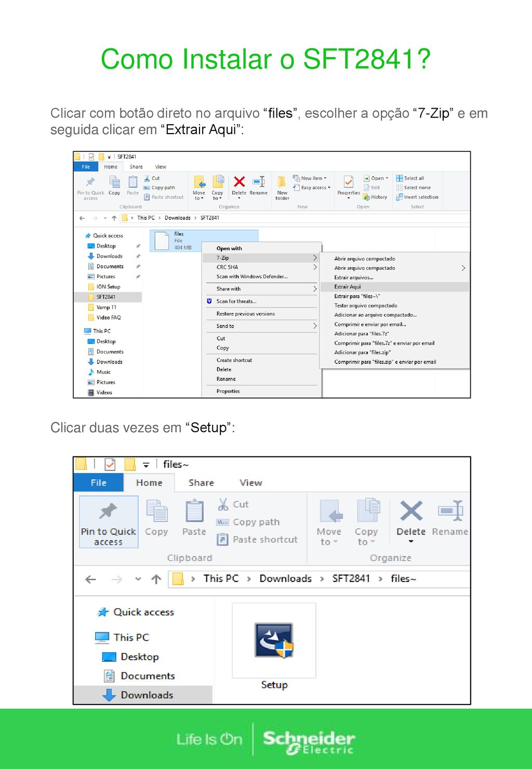This screenshot has width=532, height=769.
Task: Click Paste shortcut in the SFT2841 window ribbon
Action: point(164,197)
